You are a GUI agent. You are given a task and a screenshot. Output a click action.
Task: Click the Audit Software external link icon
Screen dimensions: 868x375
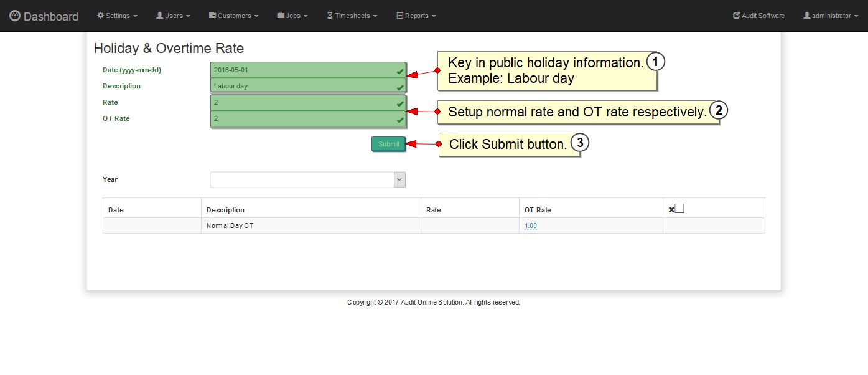pyautogui.click(x=737, y=16)
